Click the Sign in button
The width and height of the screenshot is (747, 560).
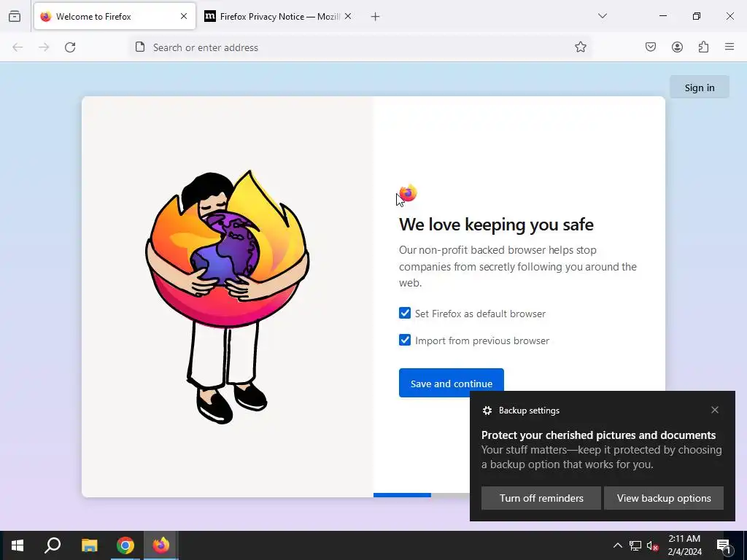(700, 87)
